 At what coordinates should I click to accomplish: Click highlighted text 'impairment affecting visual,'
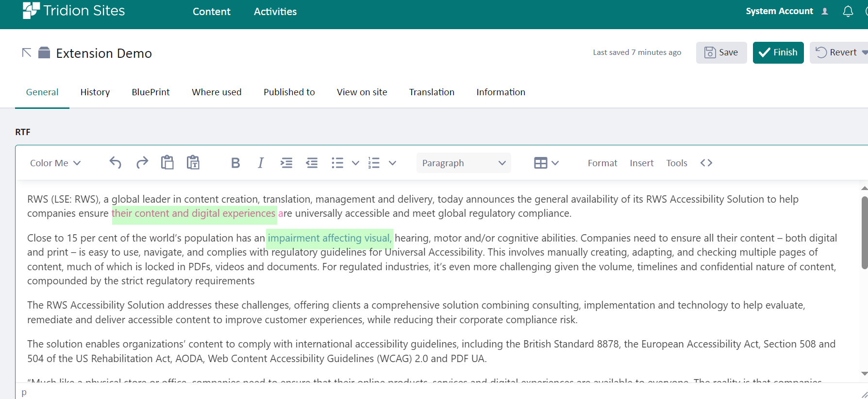pos(330,238)
